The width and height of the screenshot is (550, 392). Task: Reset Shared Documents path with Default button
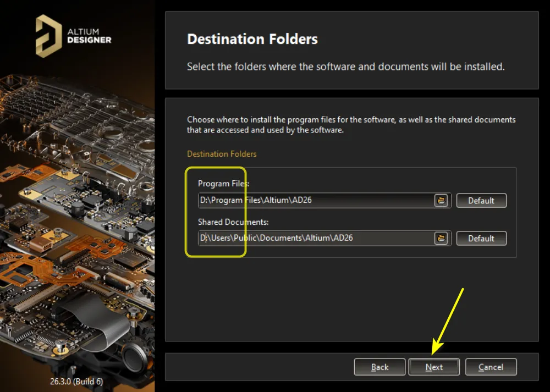click(481, 239)
